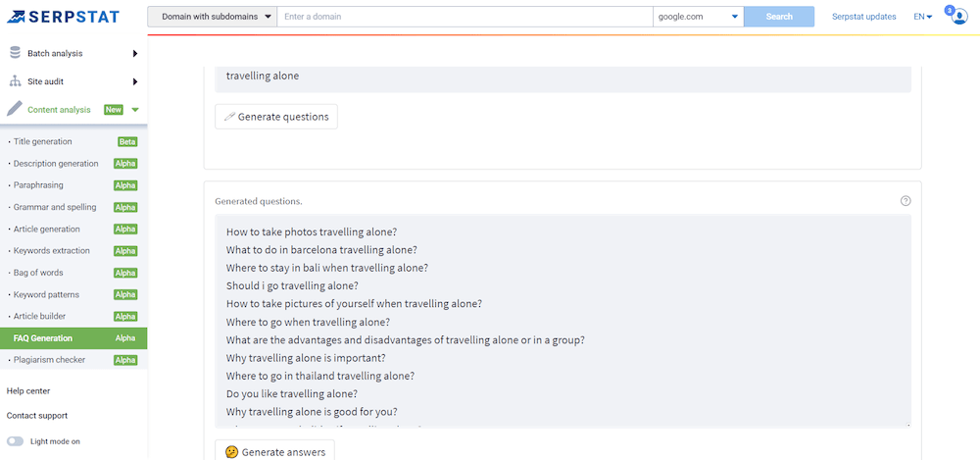
Task: Click the Content analysis pencil icon
Action: pyautogui.click(x=15, y=110)
